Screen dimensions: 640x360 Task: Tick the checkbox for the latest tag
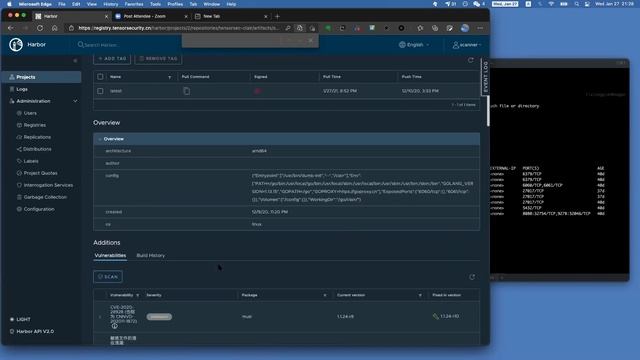100,91
